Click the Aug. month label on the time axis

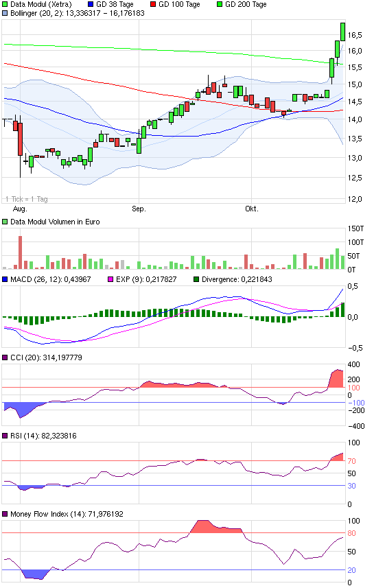tap(21, 209)
